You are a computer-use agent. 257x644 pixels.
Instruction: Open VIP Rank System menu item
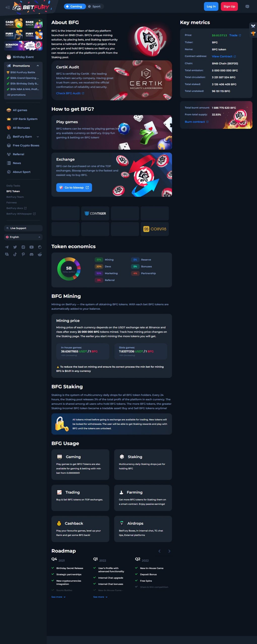(x=25, y=119)
